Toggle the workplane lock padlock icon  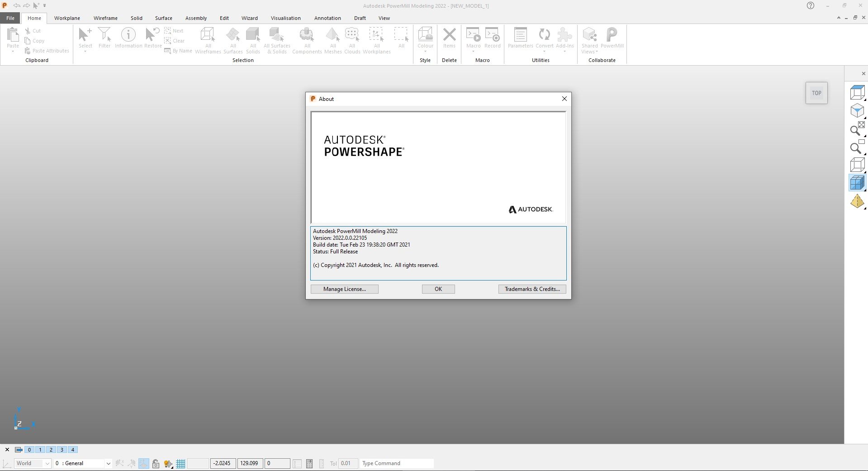coord(156,463)
